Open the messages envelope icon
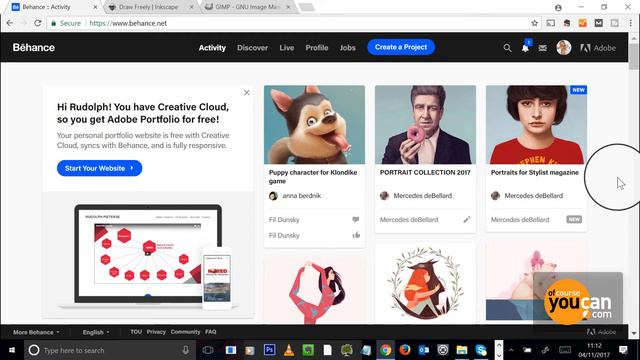This screenshot has height=360, width=640. coord(542,48)
